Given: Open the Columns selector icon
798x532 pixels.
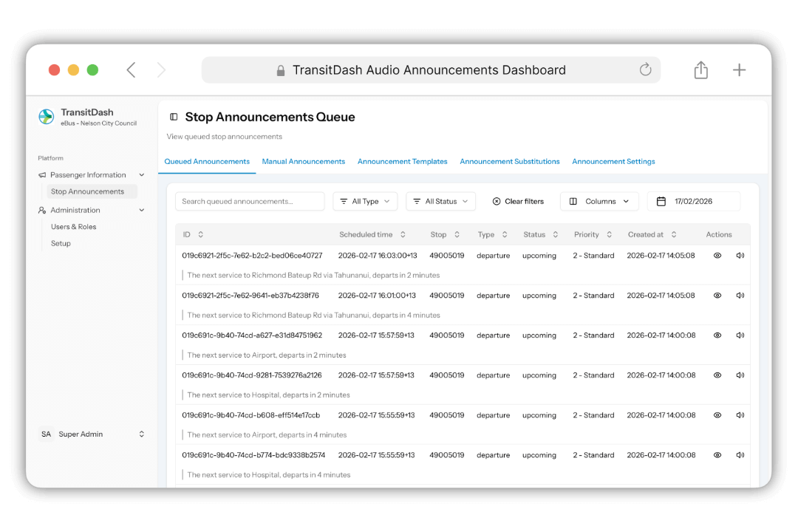Looking at the screenshot, I should tap(573, 200).
